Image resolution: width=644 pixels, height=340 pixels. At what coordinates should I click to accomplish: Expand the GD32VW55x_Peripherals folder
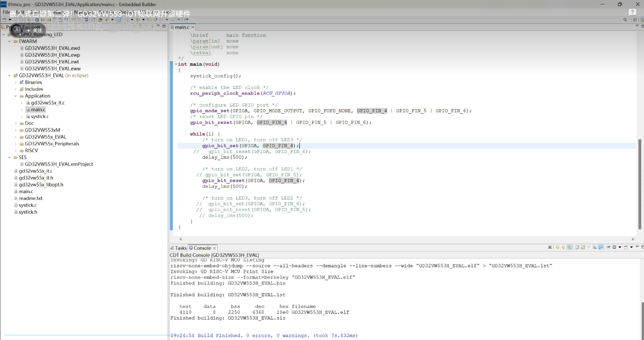click(15, 144)
